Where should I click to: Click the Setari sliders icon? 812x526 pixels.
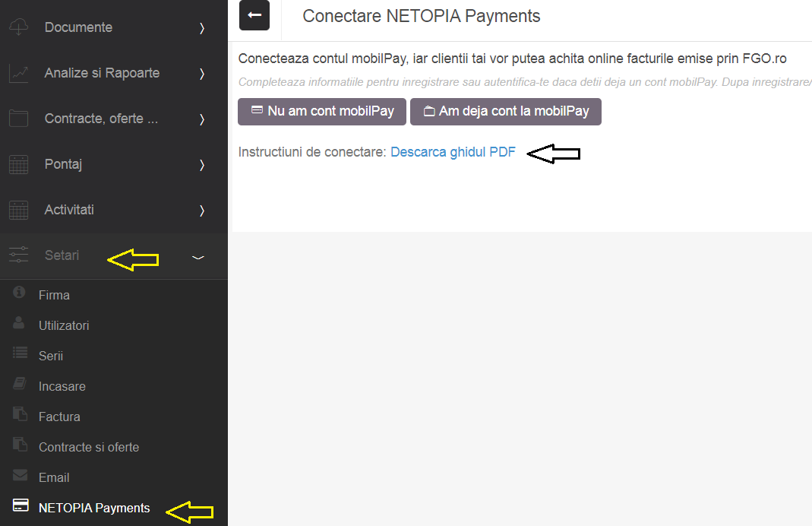pyautogui.click(x=19, y=255)
